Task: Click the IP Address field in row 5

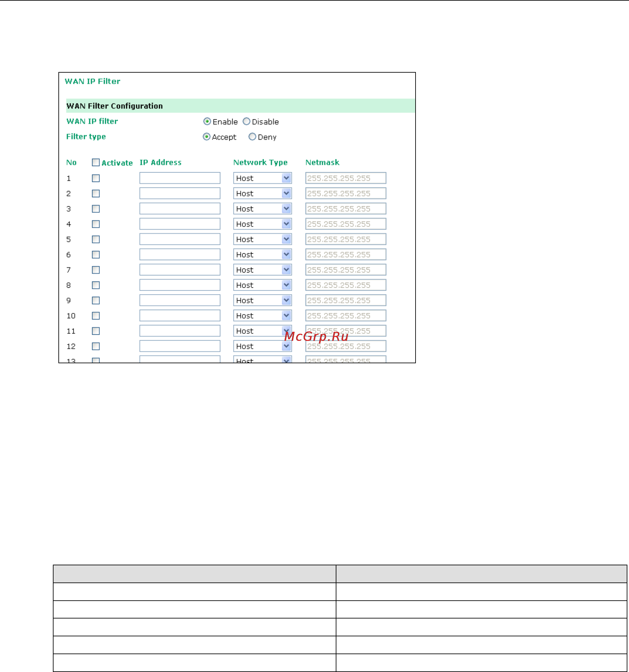Action: click(x=180, y=239)
